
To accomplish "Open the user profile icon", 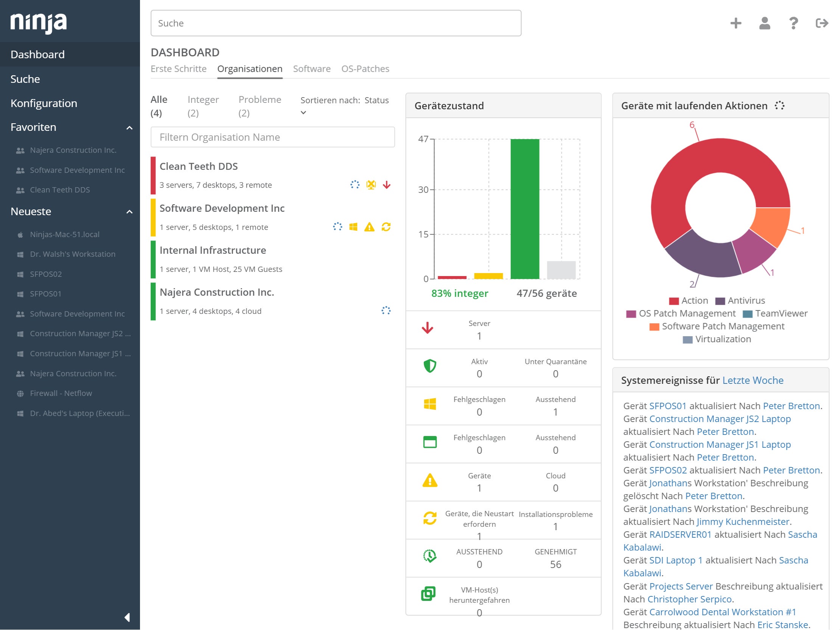I will 764,23.
